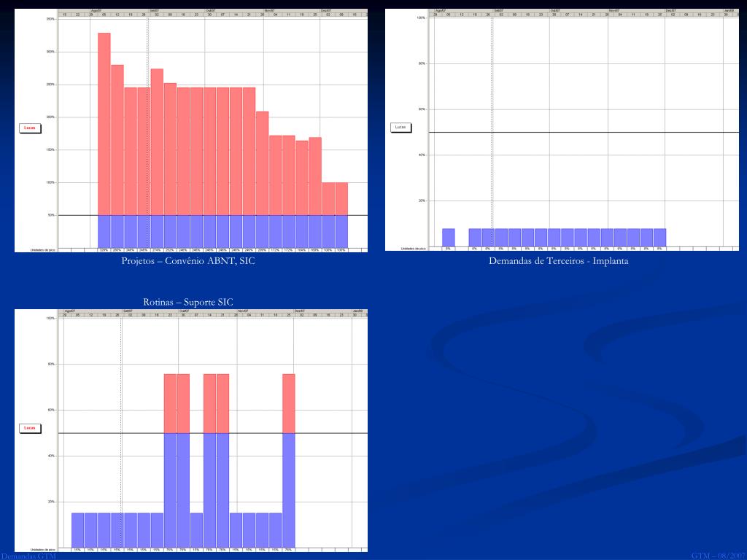
Task: Click the 350% axis label in the Projetos chart
Action: [50, 19]
